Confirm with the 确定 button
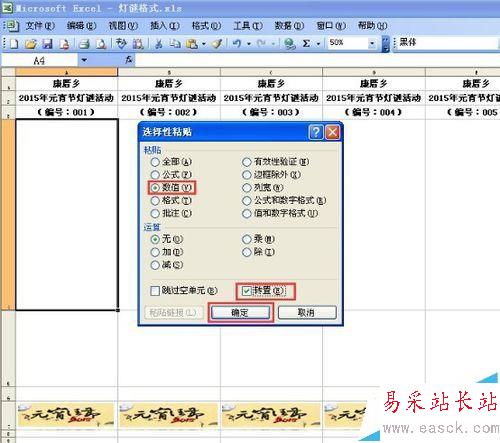This screenshot has height=443, width=500. [x=240, y=312]
